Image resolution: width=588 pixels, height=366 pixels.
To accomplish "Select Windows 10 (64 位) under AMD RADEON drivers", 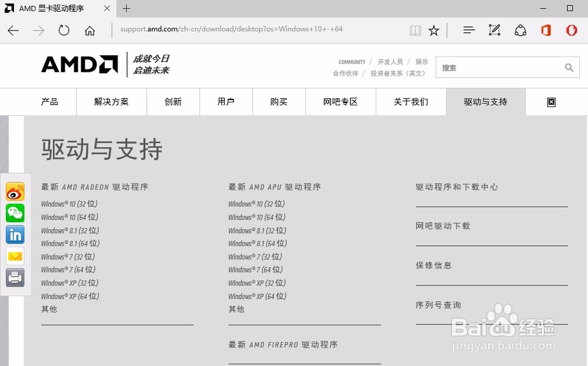I will [69, 217].
